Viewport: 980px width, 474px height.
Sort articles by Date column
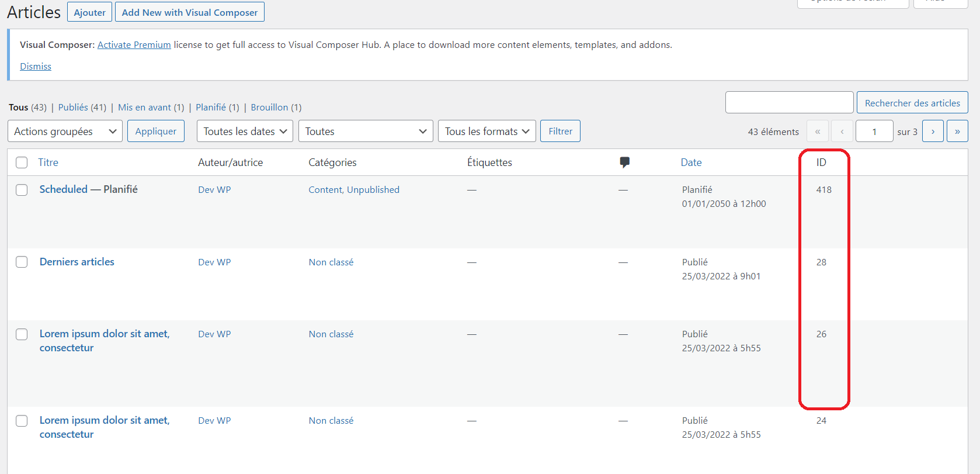[x=691, y=162]
